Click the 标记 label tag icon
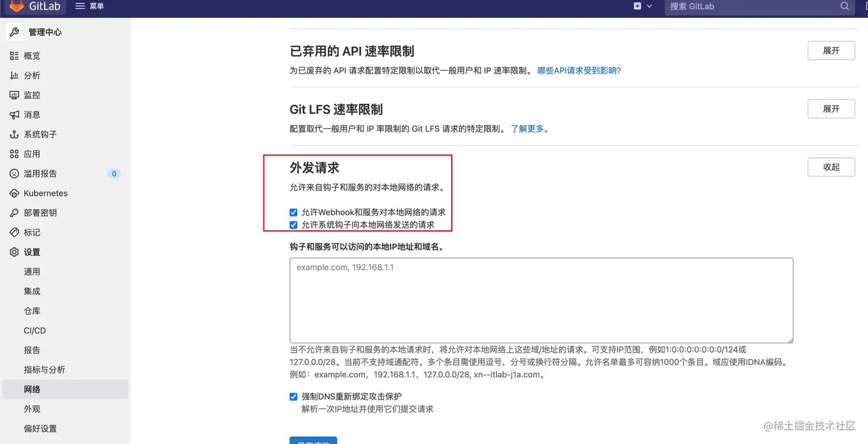Viewport: 868px width, 444px height. (x=14, y=233)
